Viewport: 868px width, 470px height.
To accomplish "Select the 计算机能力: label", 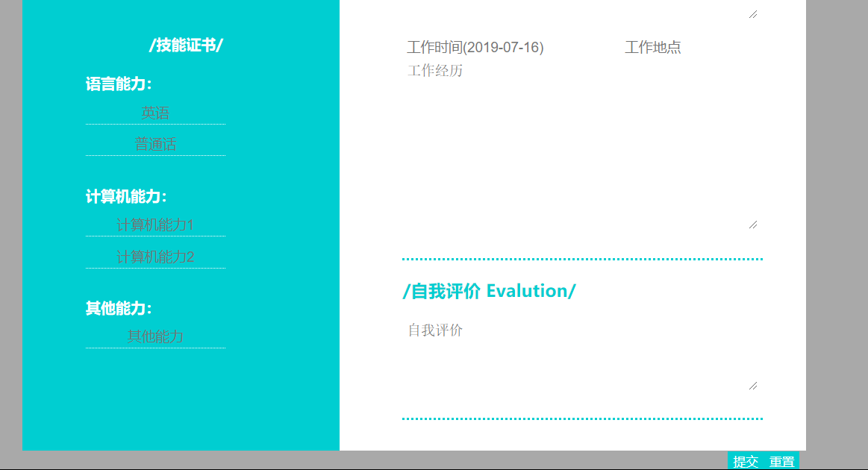I will pos(126,196).
